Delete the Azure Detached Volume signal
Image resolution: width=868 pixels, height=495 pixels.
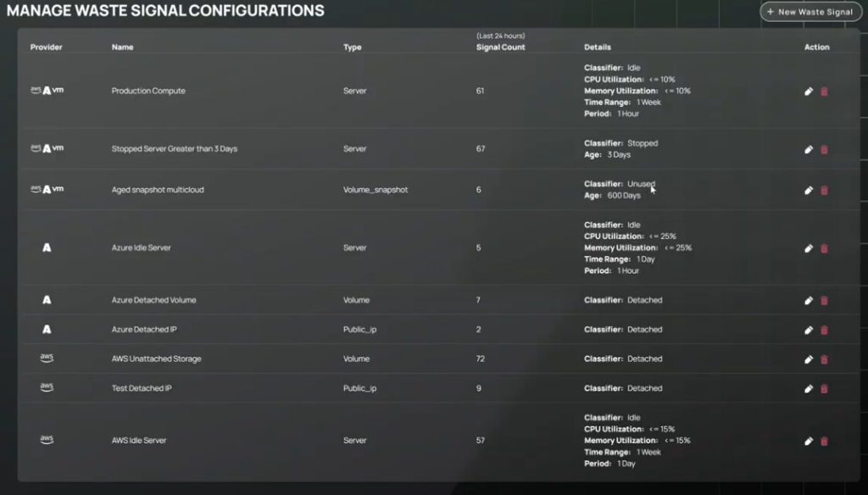[x=826, y=300]
